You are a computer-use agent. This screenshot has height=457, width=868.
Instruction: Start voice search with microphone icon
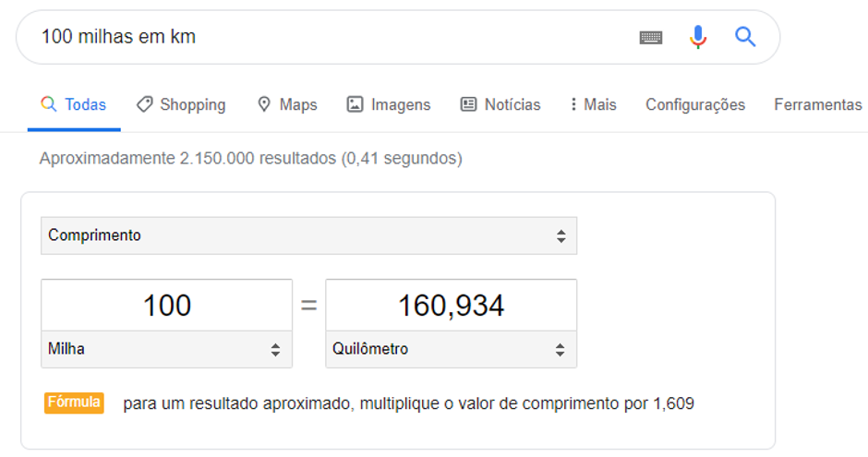coord(698,37)
